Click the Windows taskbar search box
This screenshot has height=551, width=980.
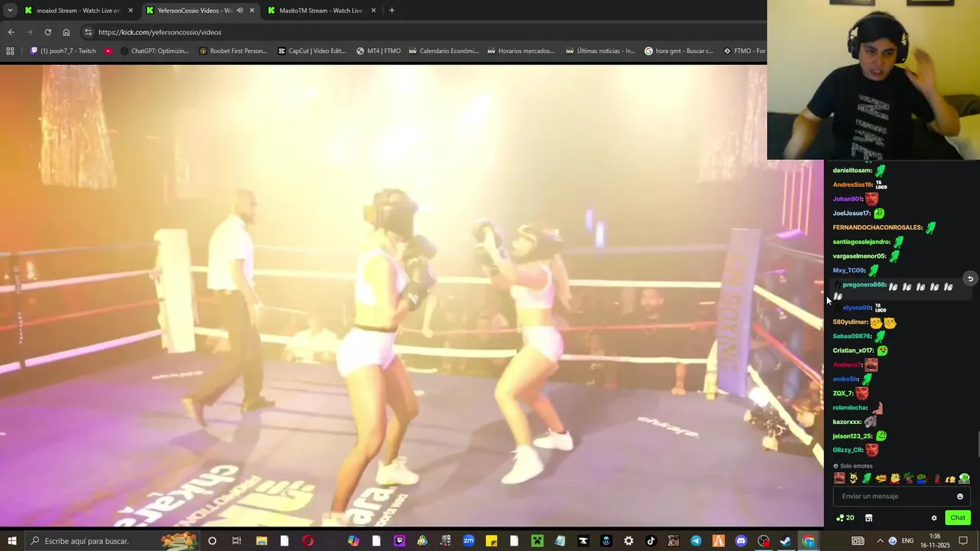tap(111, 541)
